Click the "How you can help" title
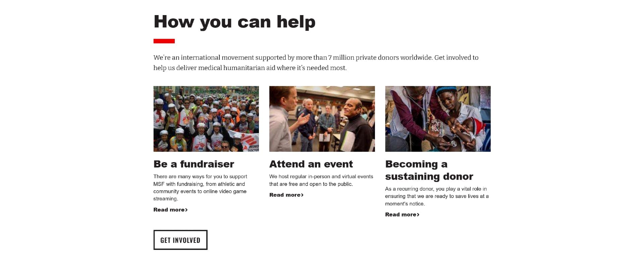The height and width of the screenshot is (267, 644). point(234,22)
